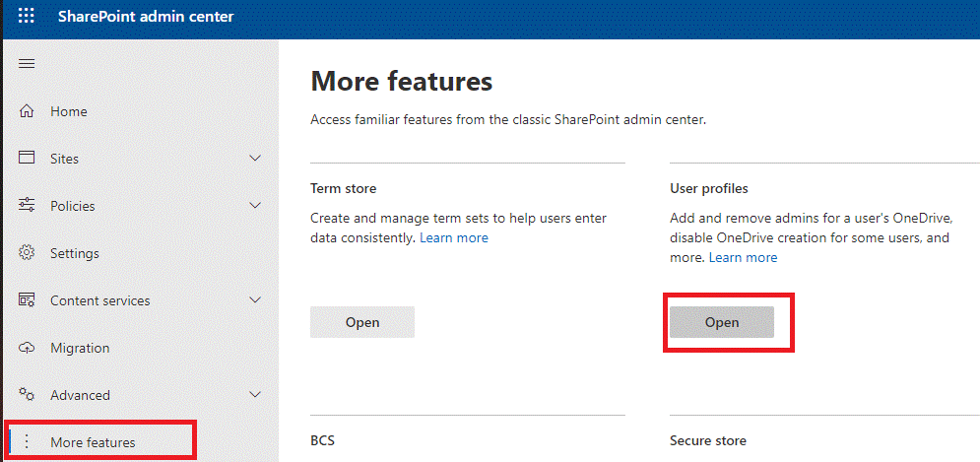Click the BCS section heading
Image resolution: width=980 pixels, height=462 pixels.
point(322,440)
